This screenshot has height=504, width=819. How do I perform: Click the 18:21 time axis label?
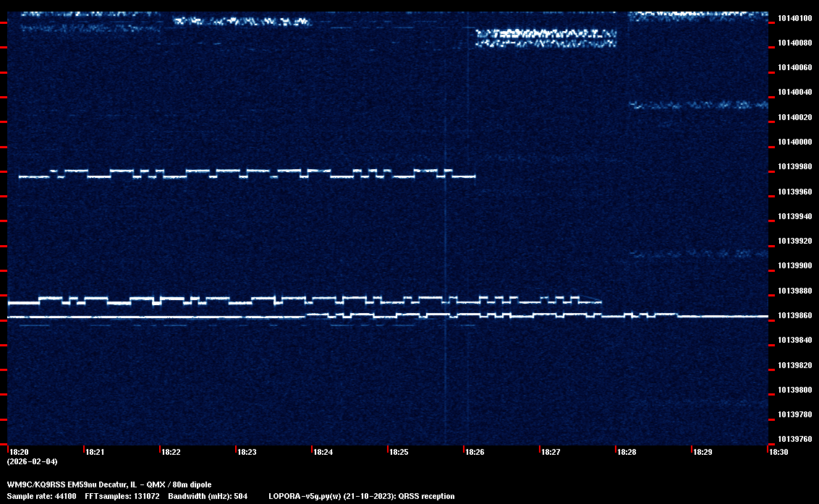[96, 452]
